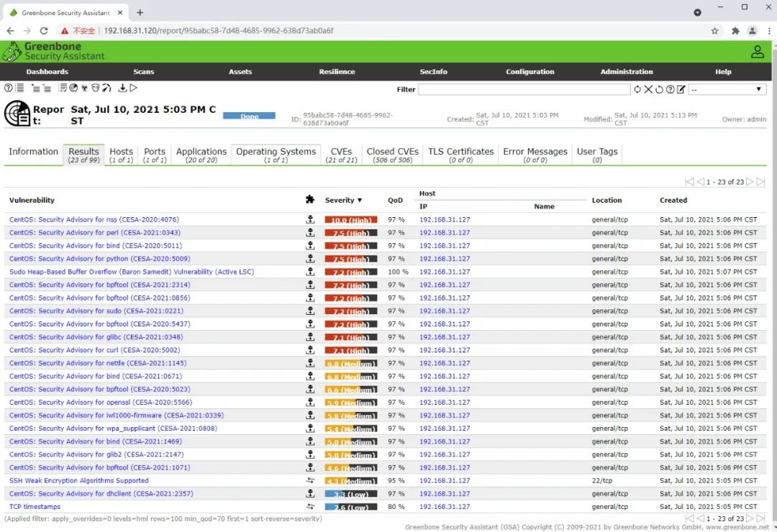This screenshot has height=532, width=777.
Task: Switch to the TLS Certificates tab
Action: pyautogui.click(x=461, y=155)
